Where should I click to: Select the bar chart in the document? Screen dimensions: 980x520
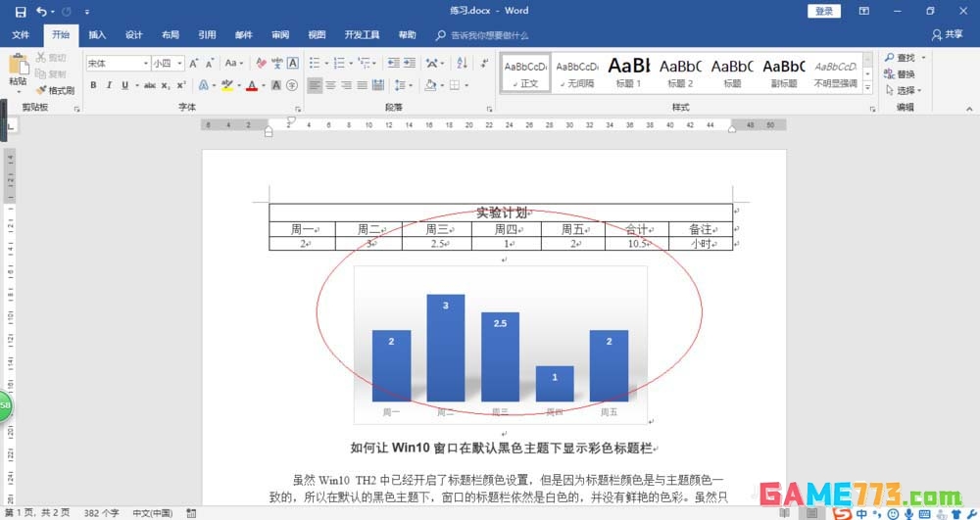pyautogui.click(x=501, y=345)
